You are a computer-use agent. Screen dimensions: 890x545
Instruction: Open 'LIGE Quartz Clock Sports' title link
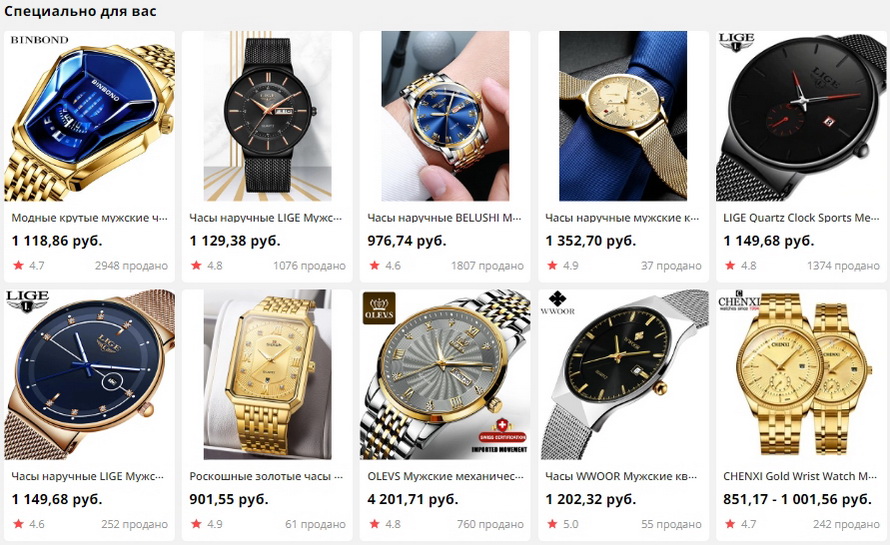tap(801, 218)
